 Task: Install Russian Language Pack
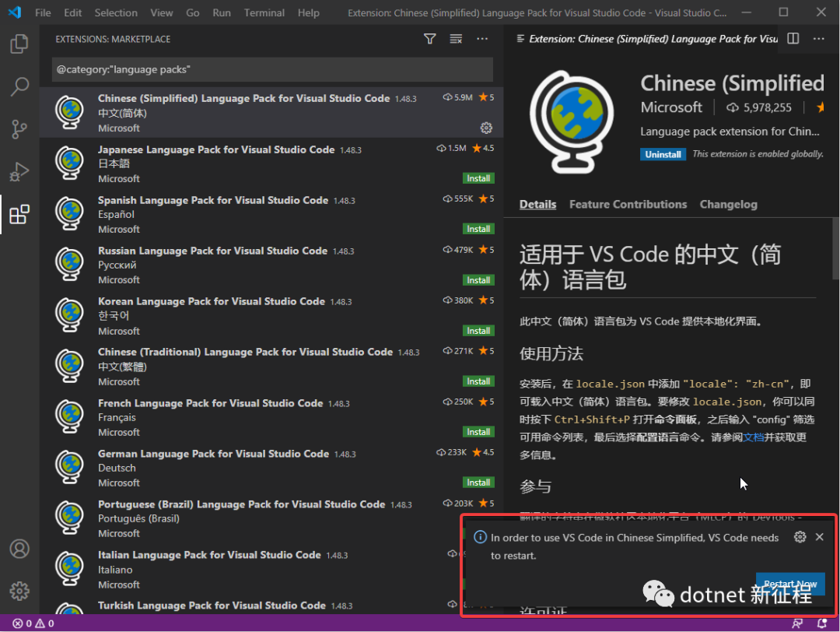pyautogui.click(x=478, y=280)
